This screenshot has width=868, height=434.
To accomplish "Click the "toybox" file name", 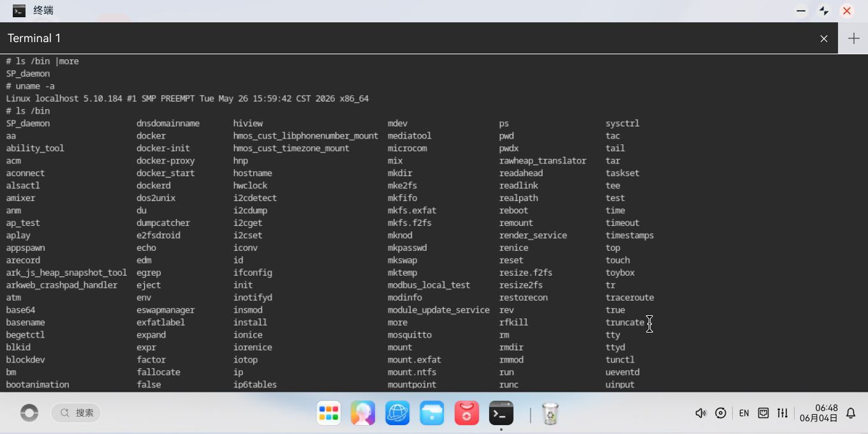I will pos(621,273).
